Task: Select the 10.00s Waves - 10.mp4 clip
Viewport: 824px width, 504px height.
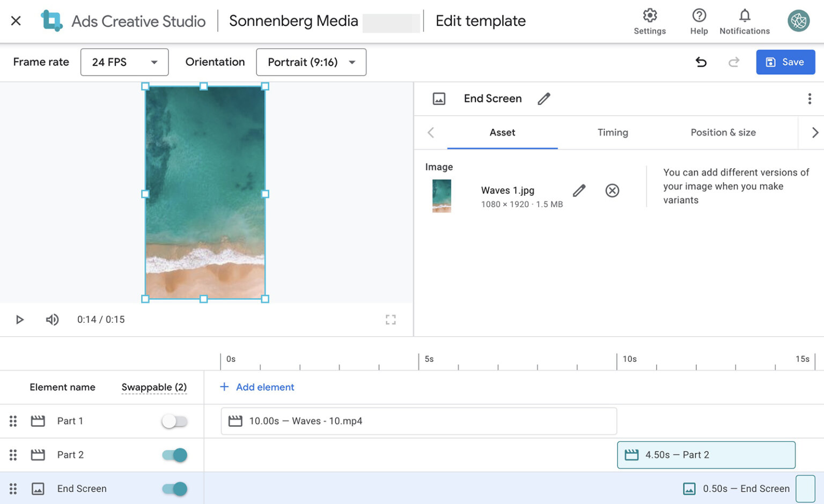Action: (418, 421)
